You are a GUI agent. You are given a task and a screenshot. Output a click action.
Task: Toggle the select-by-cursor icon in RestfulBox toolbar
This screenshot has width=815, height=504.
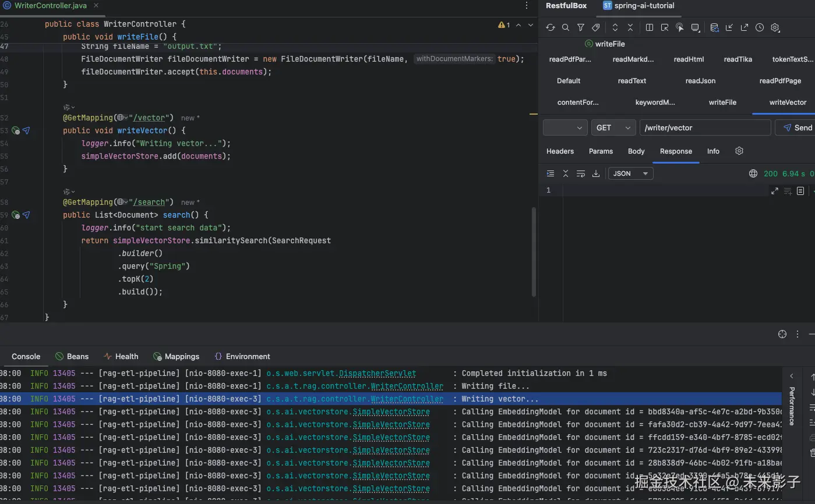pos(679,27)
